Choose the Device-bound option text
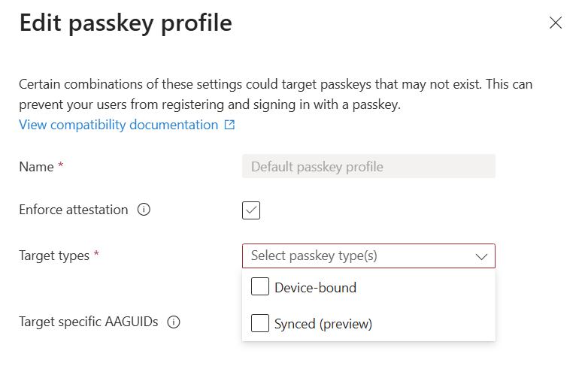 click(315, 288)
